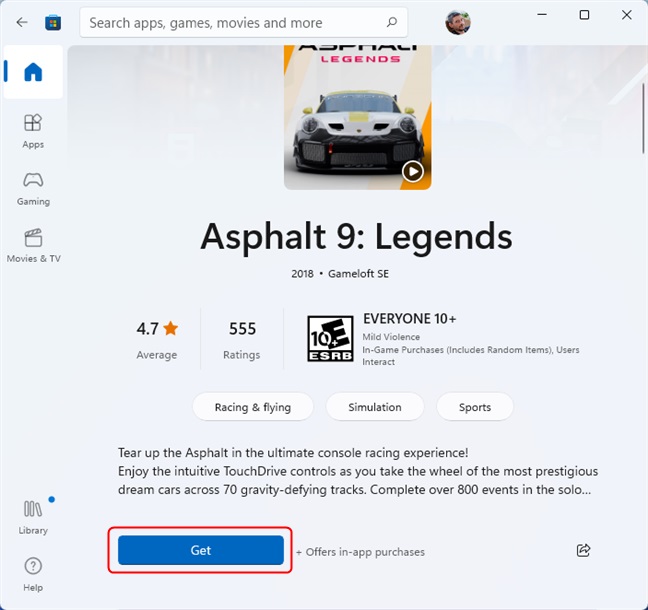Image resolution: width=648 pixels, height=610 pixels.
Task: Play the Asphalt 9 trailer video
Action: tap(413, 171)
